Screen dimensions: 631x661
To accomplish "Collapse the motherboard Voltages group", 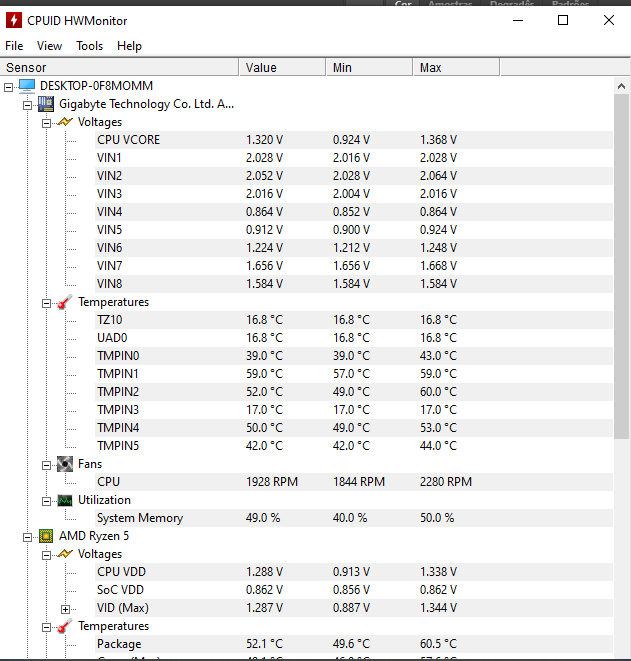I will (46, 124).
